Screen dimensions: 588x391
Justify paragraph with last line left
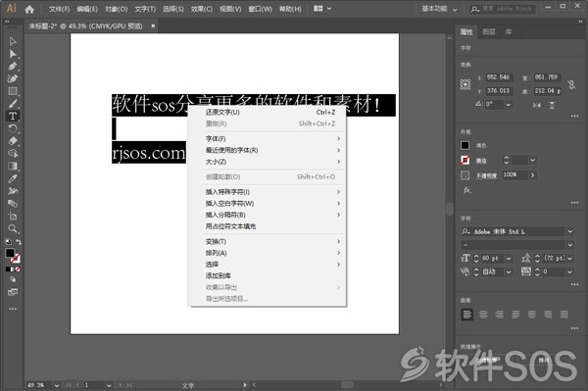(x=515, y=315)
